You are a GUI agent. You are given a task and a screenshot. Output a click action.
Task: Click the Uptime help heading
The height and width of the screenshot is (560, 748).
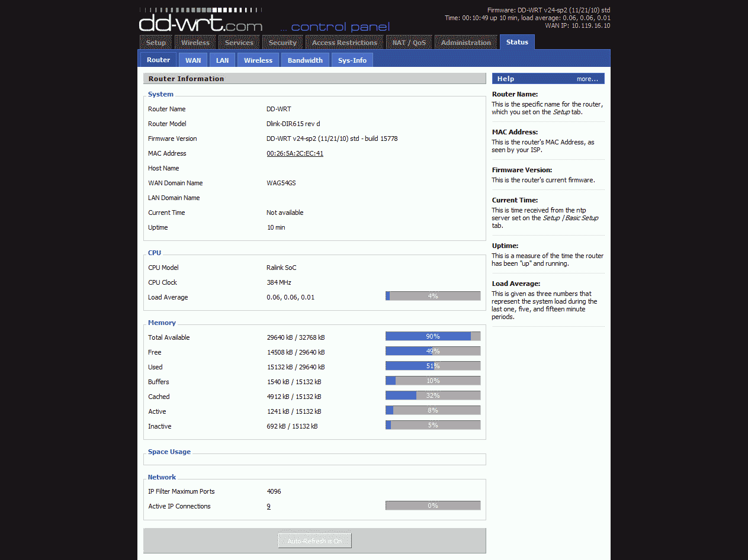(x=505, y=246)
